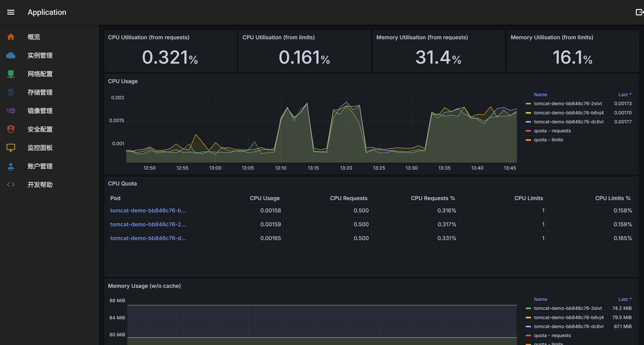
Task: Toggle quota - requests series in Memory Usage legend
Action: pyautogui.click(x=552, y=336)
